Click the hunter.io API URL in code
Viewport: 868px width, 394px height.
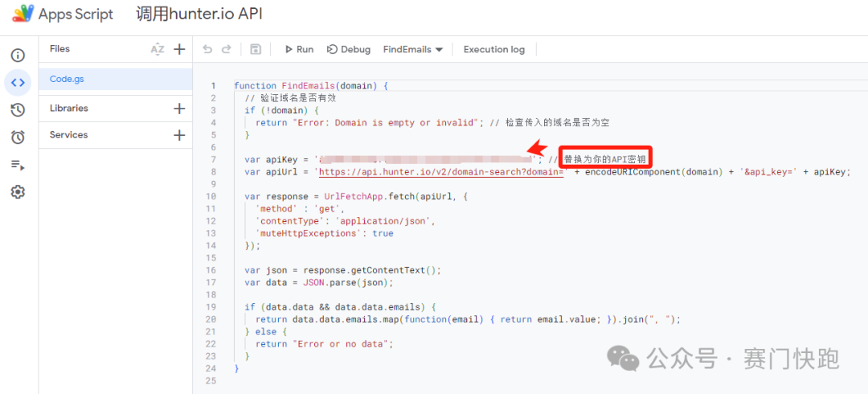click(441, 172)
